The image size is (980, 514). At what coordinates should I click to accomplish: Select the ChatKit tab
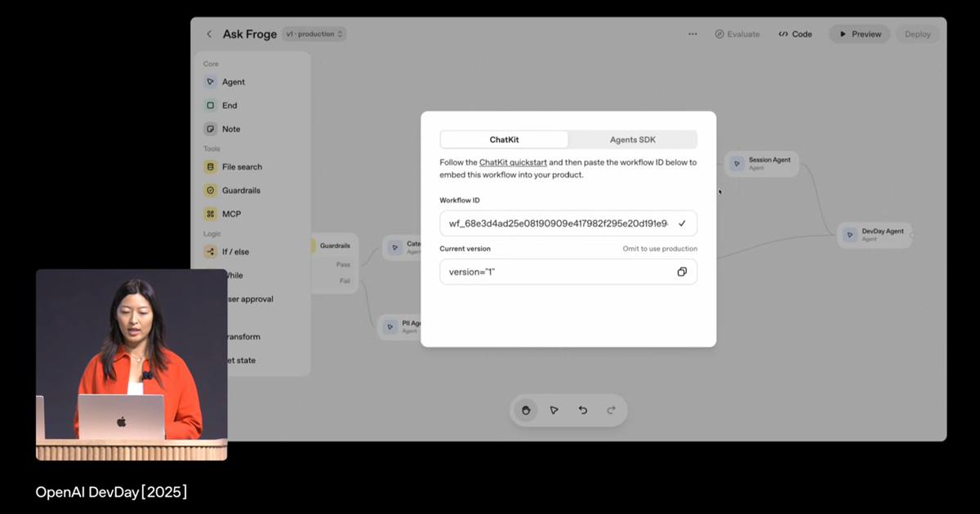[504, 140]
